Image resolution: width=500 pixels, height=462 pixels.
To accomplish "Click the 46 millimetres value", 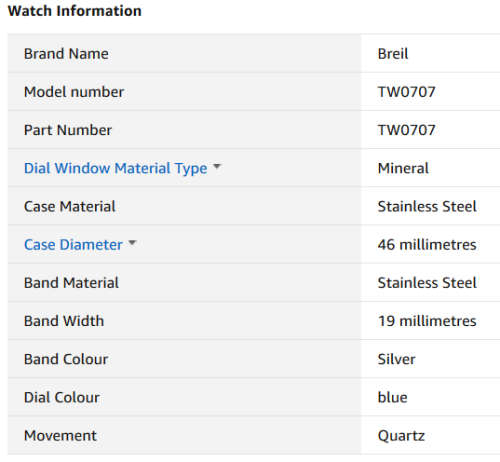I will click(427, 245).
